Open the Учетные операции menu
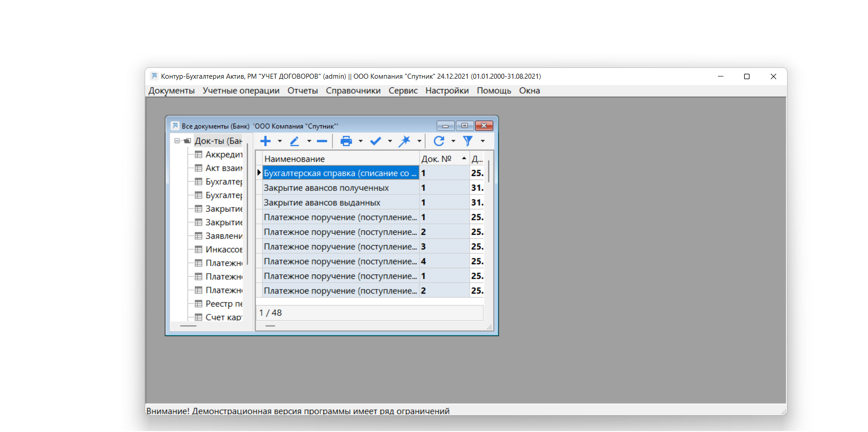Screen dimensions: 868x432 (241, 90)
